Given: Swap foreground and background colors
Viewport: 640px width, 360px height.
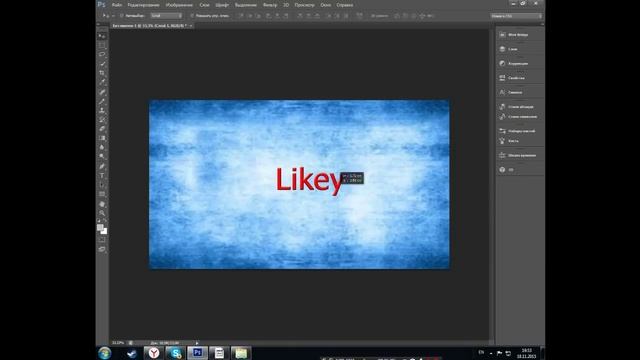Looking at the screenshot, I should point(105,221).
